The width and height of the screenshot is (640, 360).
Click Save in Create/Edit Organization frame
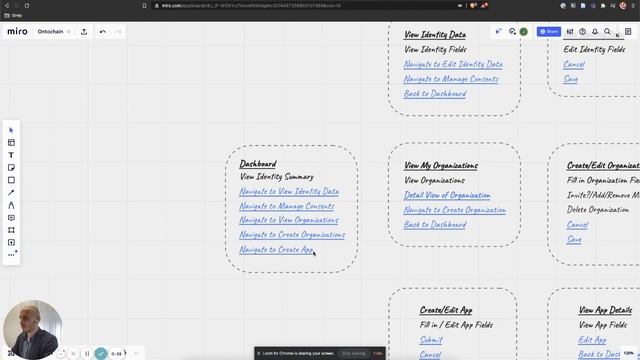click(574, 239)
